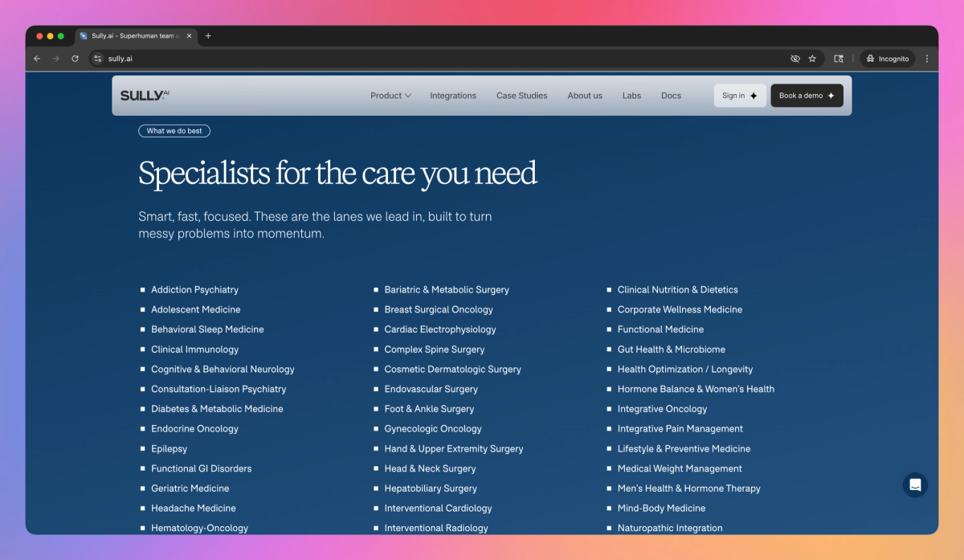Click Adolescent Medicine
Image resolution: width=964 pixels, height=560 pixels.
[x=196, y=310]
